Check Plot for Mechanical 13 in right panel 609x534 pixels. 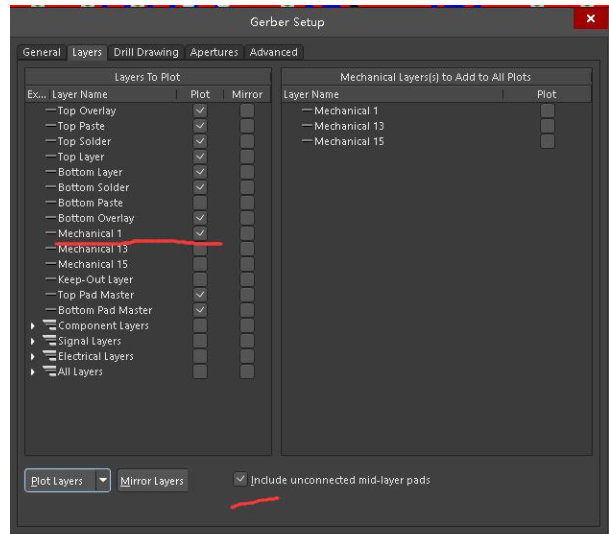(x=547, y=126)
